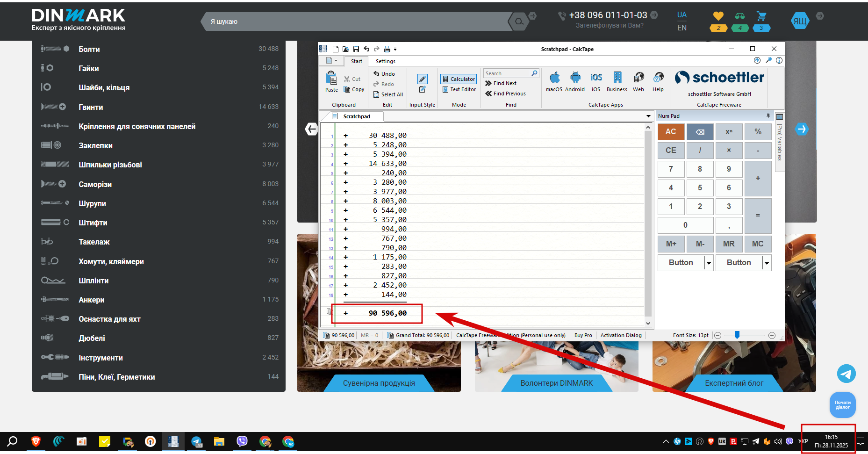Click the Cut scissors command
The width and height of the screenshot is (868, 454).
352,79
